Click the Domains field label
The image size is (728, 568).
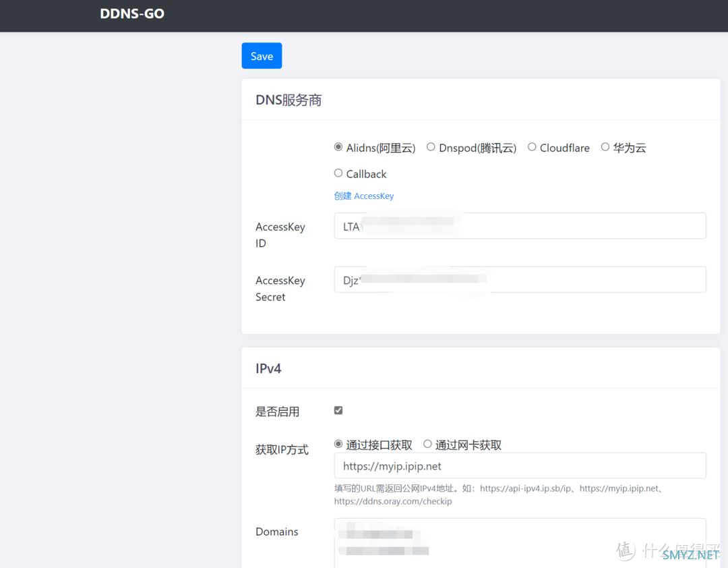coord(276,532)
